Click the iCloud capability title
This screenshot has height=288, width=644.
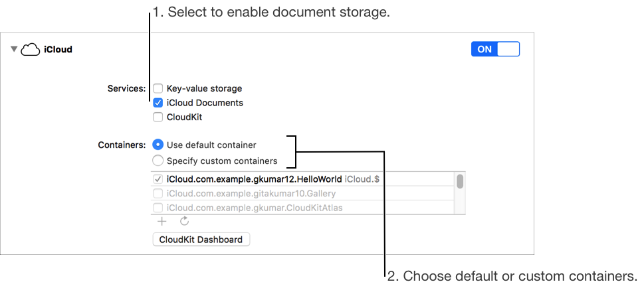click(x=58, y=50)
